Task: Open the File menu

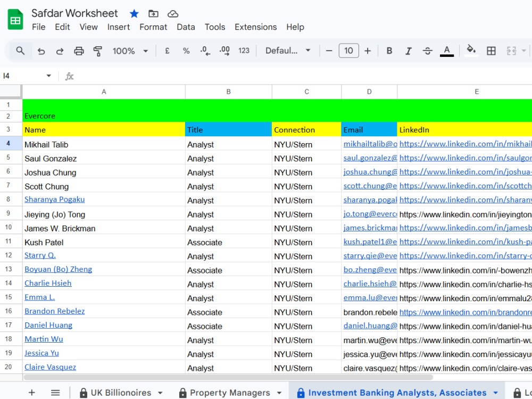Action: 38,27
